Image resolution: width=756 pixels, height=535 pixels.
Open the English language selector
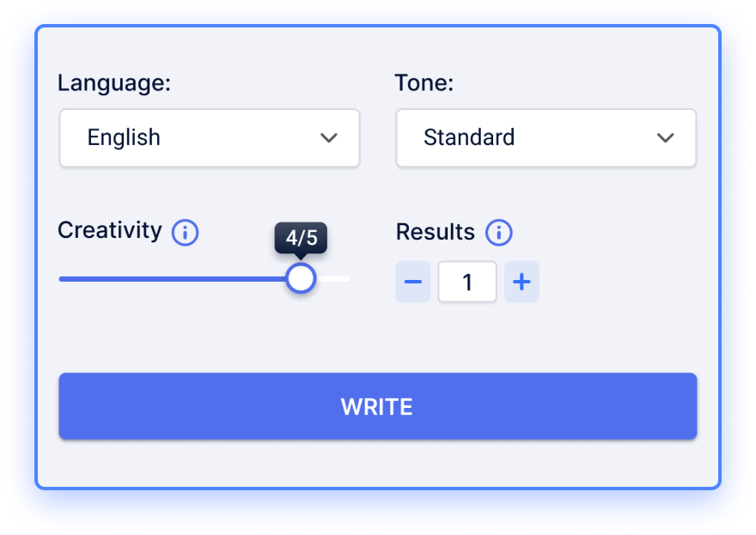click(x=210, y=138)
